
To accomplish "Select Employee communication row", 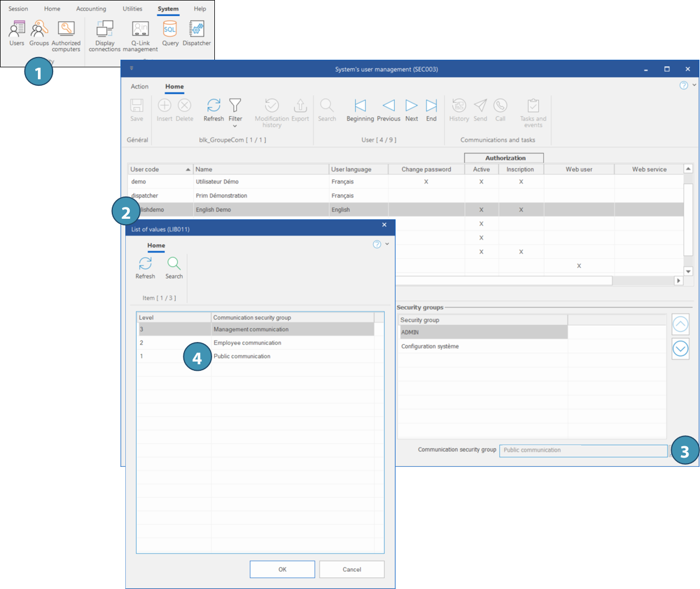I will pyautogui.click(x=247, y=343).
